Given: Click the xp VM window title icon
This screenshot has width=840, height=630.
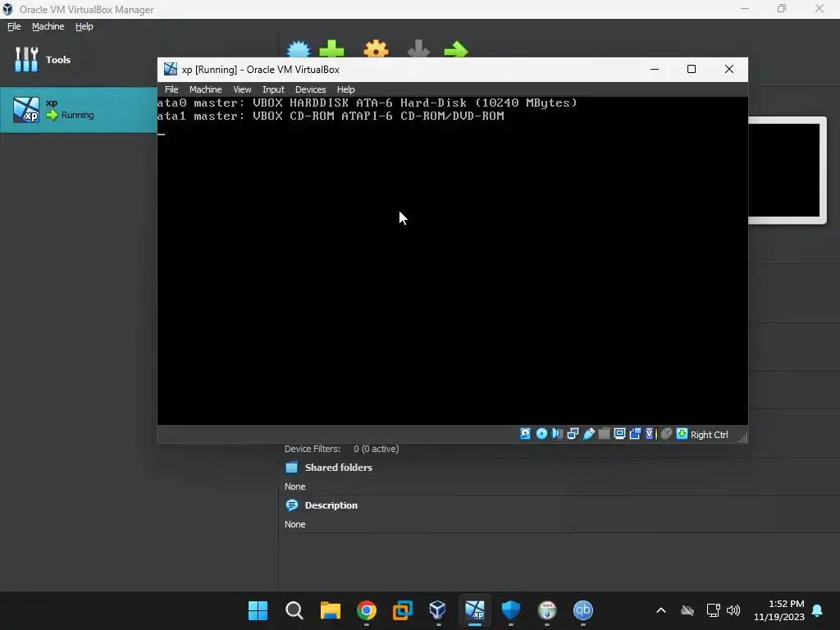Looking at the screenshot, I should point(171,69).
